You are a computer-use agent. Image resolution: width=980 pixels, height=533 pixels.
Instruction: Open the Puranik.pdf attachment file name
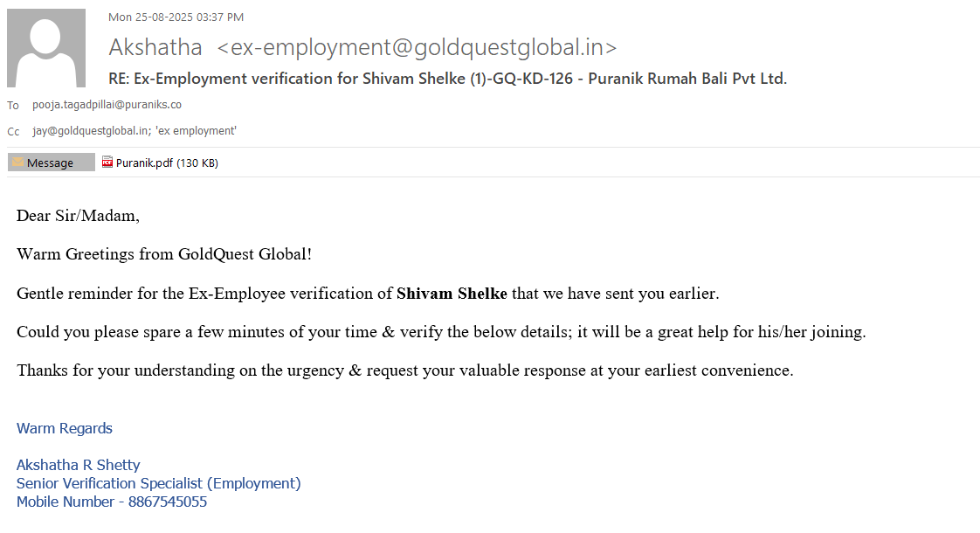[x=144, y=163]
